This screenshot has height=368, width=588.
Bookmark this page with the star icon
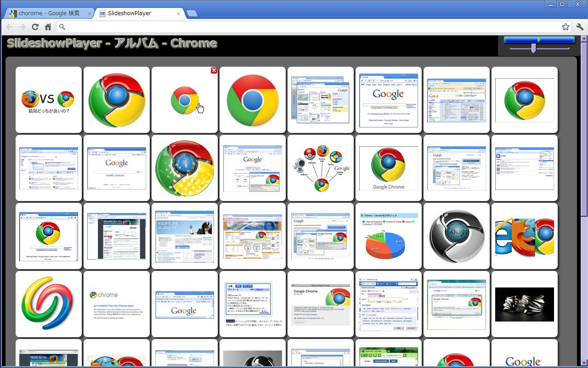[x=565, y=27]
